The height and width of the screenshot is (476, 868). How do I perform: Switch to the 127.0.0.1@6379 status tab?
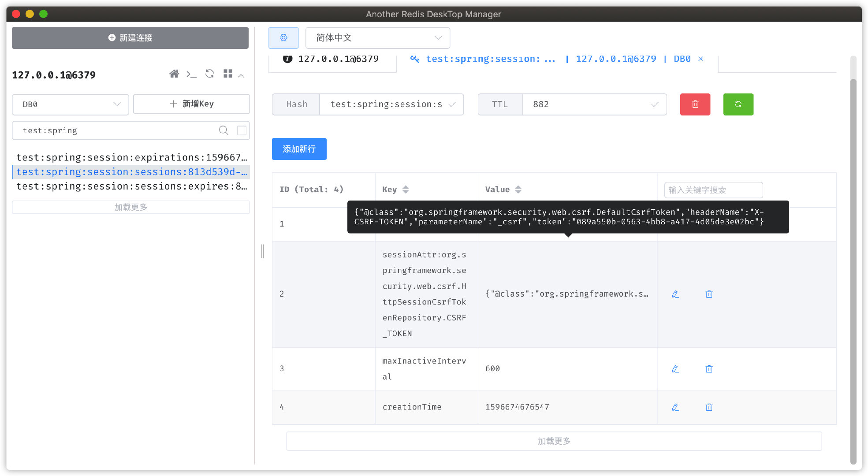[332, 59]
